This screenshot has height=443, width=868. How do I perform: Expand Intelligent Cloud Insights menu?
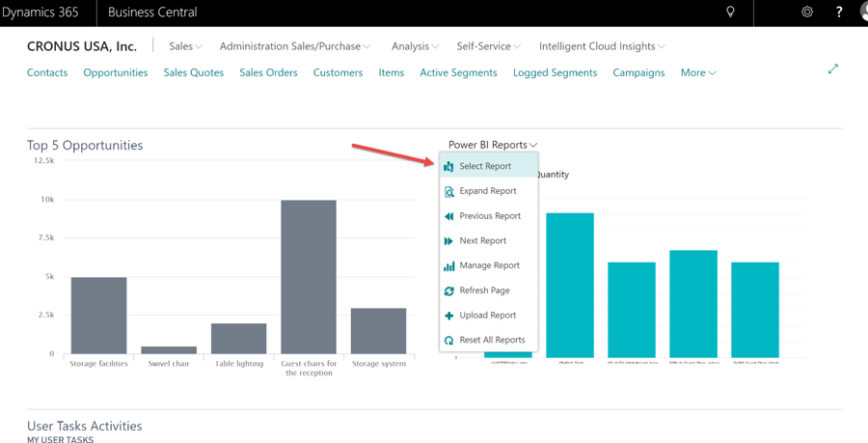pyautogui.click(x=602, y=46)
